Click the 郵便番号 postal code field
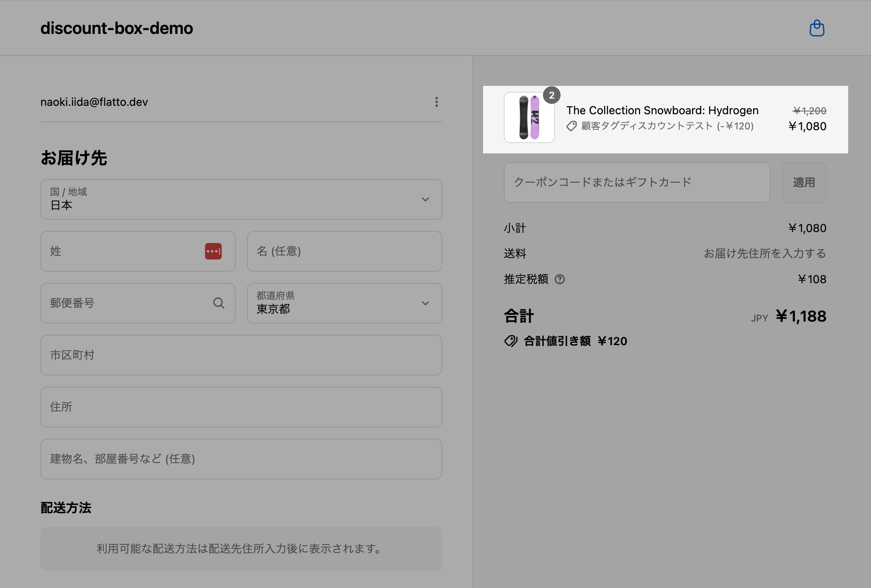The height and width of the screenshot is (588, 871). pos(128,303)
